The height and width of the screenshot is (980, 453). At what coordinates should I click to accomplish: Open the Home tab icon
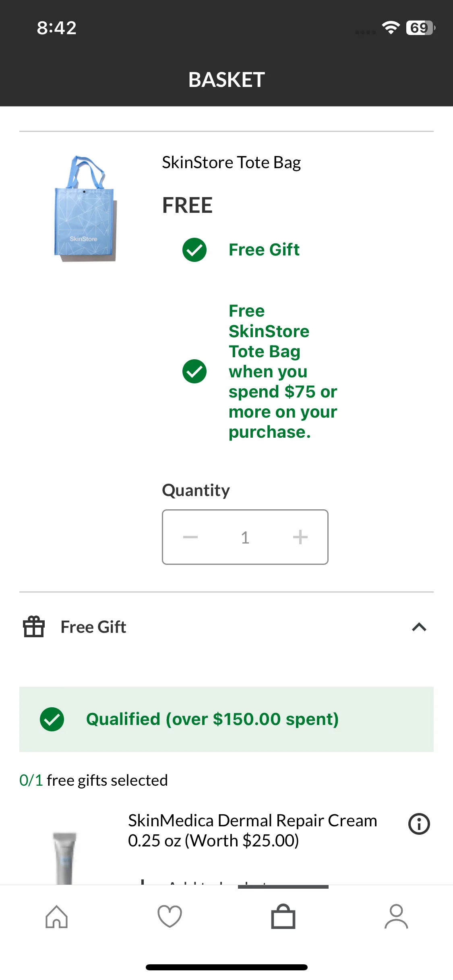56,917
